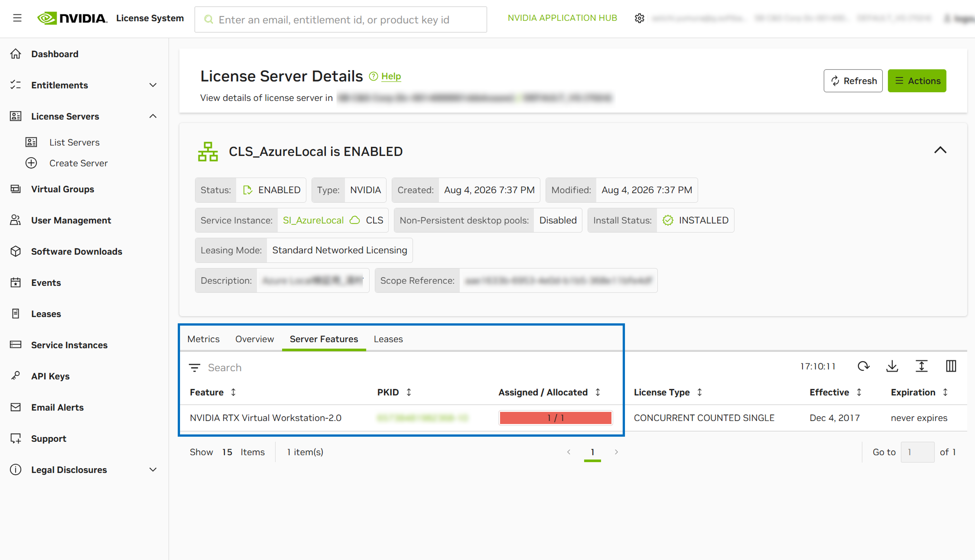Image resolution: width=975 pixels, height=560 pixels.
Task: Click the green server network icon
Action: tap(208, 152)
